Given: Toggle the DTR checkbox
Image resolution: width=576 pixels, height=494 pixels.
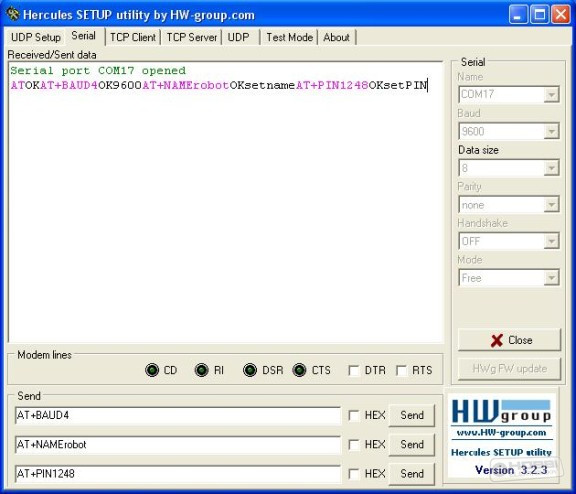Looking at the screenshot, I should [354, 370].
